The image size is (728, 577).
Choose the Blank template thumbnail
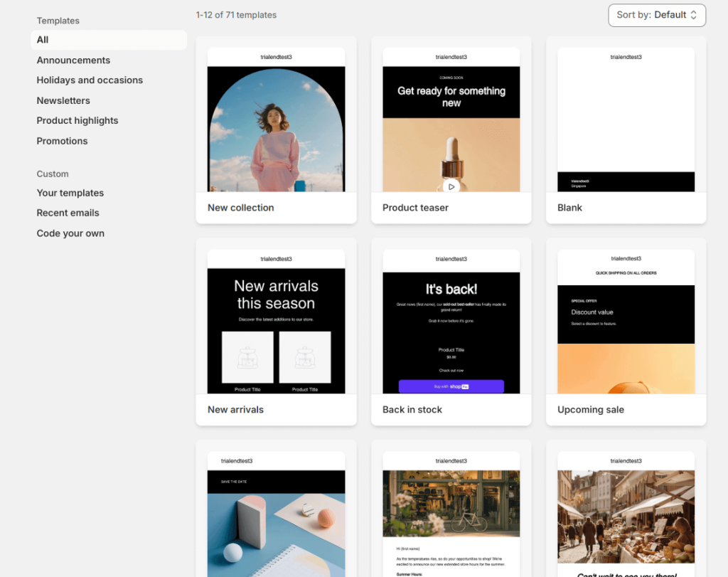coord(626,120)
